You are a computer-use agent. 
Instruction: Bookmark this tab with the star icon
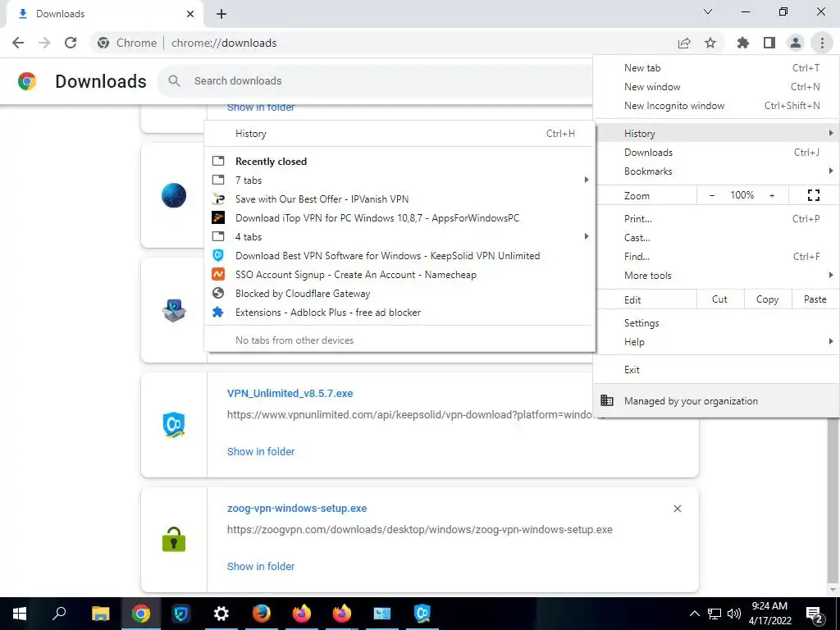point(710,43)
